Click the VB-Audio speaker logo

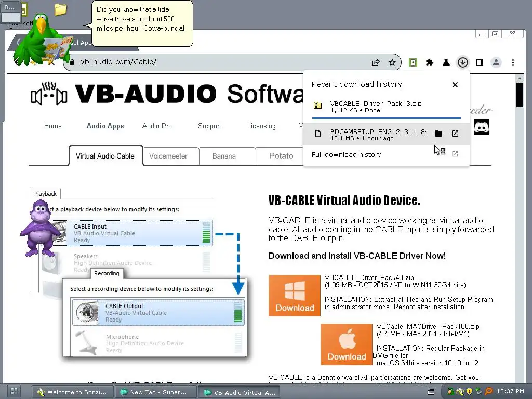pos(49,94)
